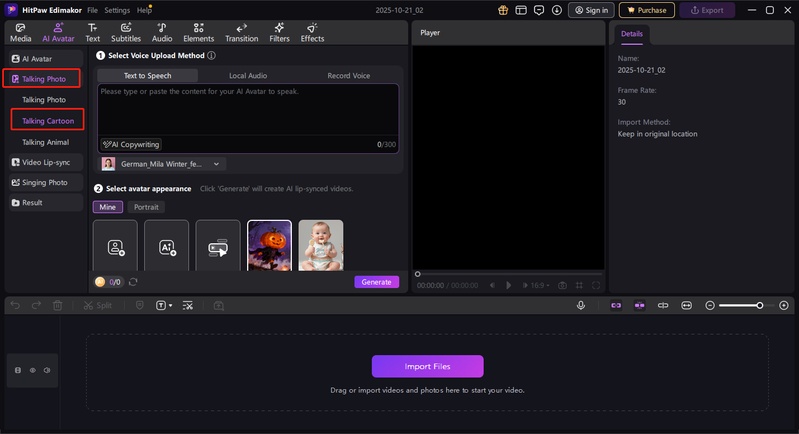Mute the timeline track audio

point(46,370)
